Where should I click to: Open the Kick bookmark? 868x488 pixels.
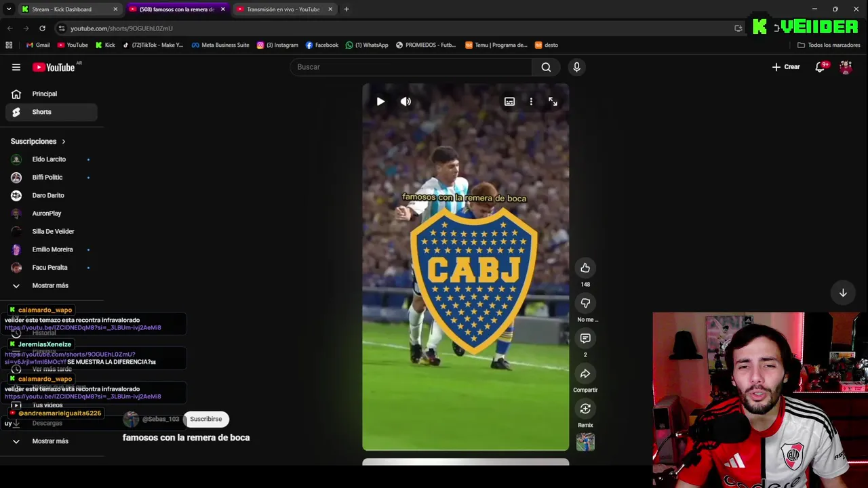105,45
